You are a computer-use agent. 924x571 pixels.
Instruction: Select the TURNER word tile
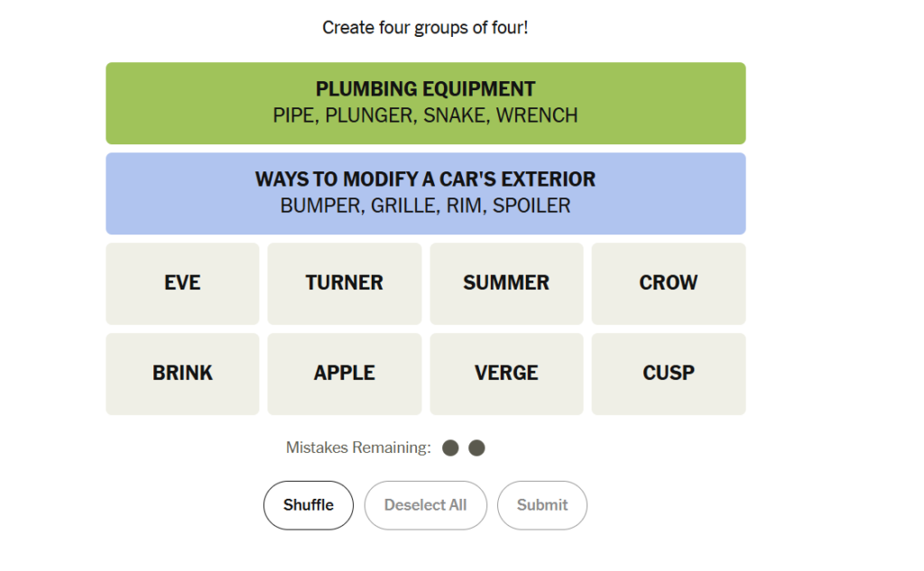(x=344, y=283)
